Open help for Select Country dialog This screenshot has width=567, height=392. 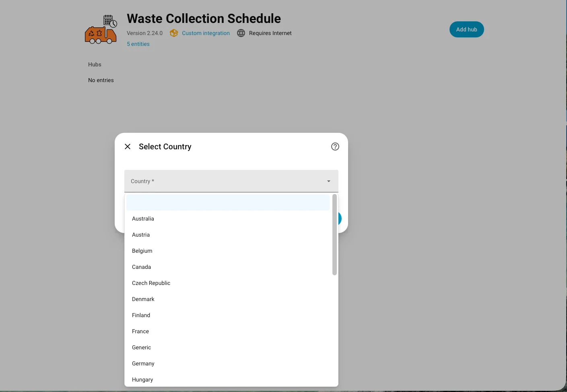coord(335,146)
